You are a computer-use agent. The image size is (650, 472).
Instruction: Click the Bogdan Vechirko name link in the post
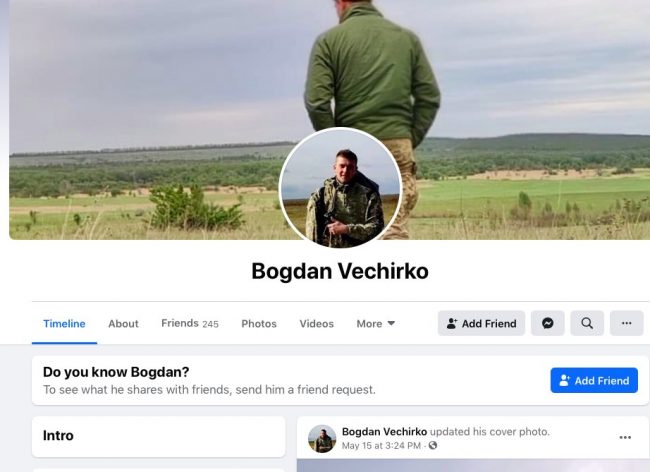pyautogui.click(x=384, y=432)
